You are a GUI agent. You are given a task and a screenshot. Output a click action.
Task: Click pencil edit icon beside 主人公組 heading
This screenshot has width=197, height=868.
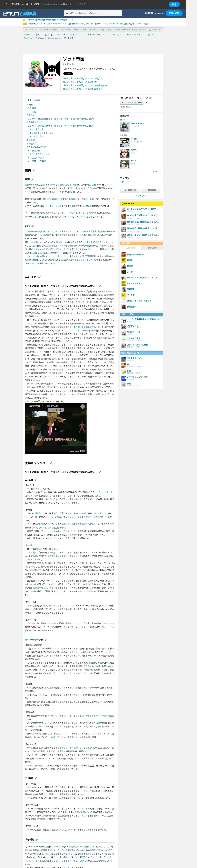[x=36, y=480]
